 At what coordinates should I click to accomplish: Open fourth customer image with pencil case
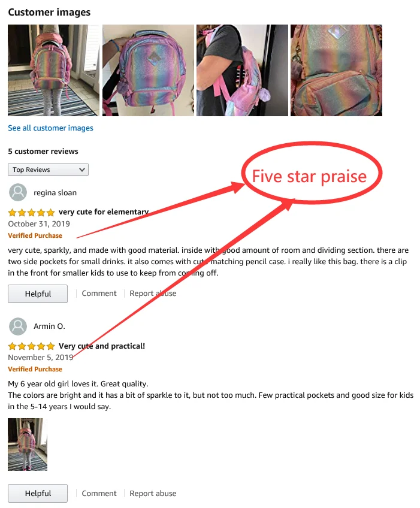point(336,70)
